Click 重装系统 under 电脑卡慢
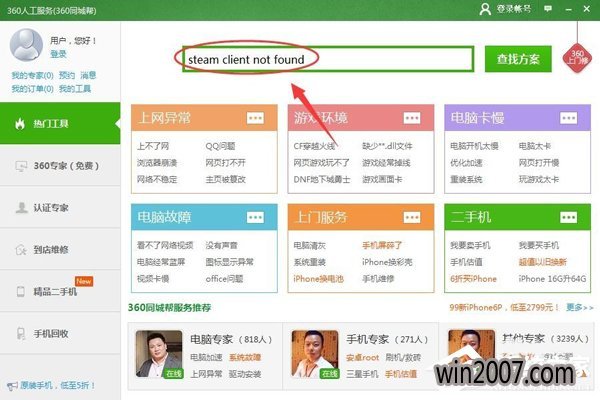The image size is (600, 400). point(466,179)
